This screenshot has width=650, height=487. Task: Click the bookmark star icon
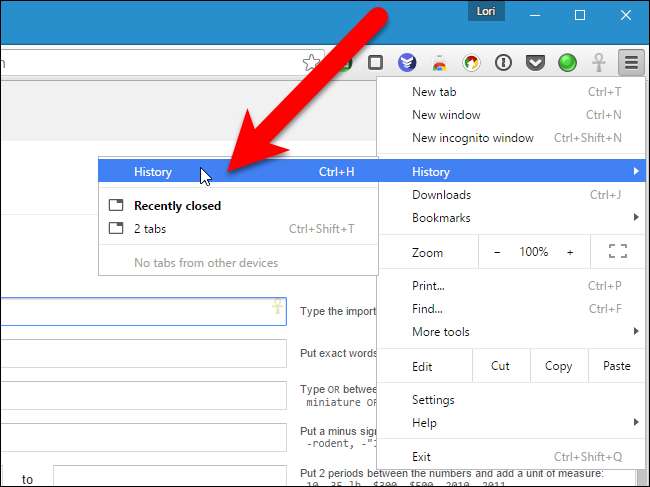coord(311,63)
